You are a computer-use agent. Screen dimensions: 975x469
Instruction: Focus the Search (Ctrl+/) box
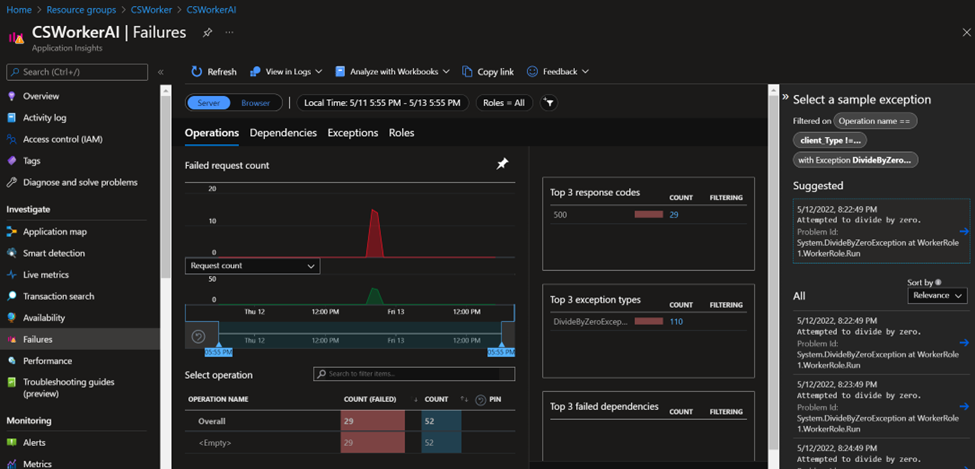point(77,72)
